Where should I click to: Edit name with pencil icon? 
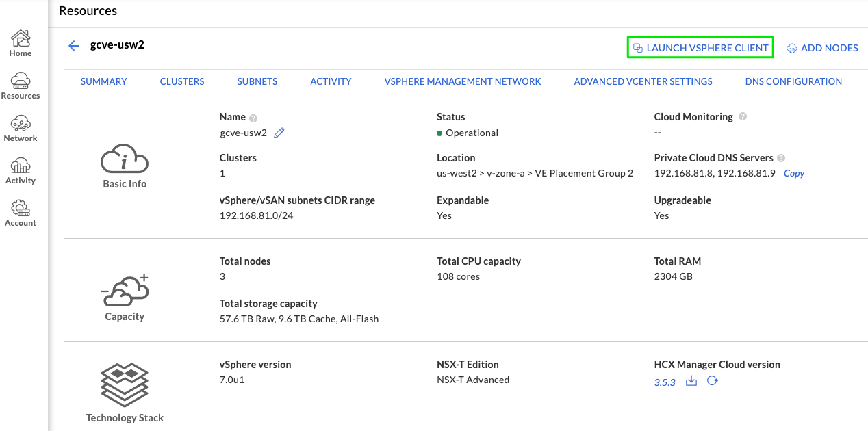tap(279, 133)
